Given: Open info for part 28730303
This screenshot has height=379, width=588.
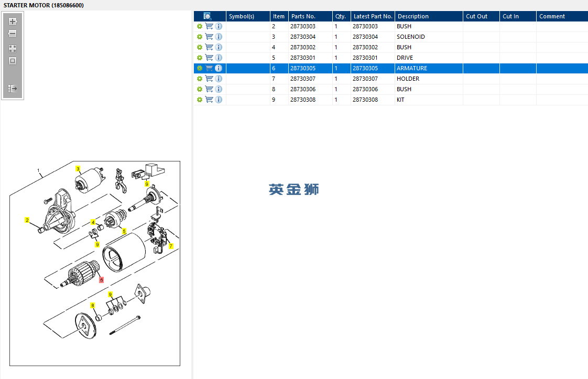Looking at the screenshot, I should 219,26.
